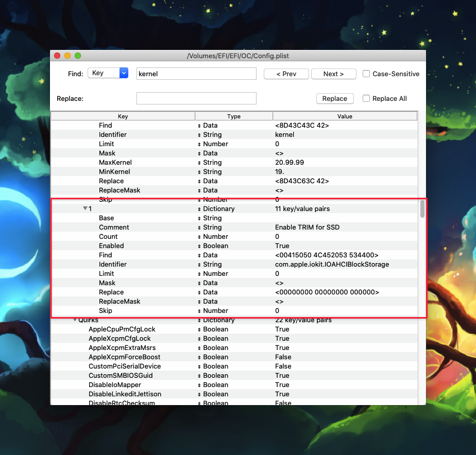
Task: Click the Key column header
Action: (x=123, y=116)
